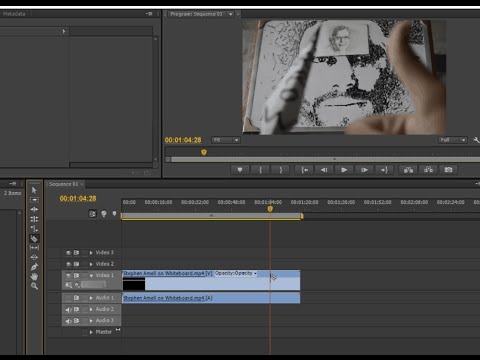Click the Program monitor zoom scroll bar
The height and width of the screenshot is (360, 480).
tap(325, 159)
